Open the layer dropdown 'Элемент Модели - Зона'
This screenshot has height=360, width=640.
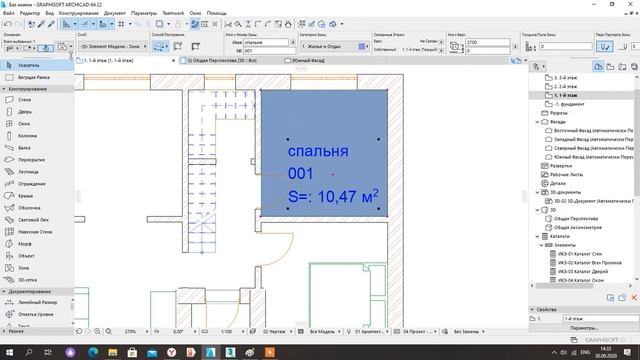click(113, 47)
